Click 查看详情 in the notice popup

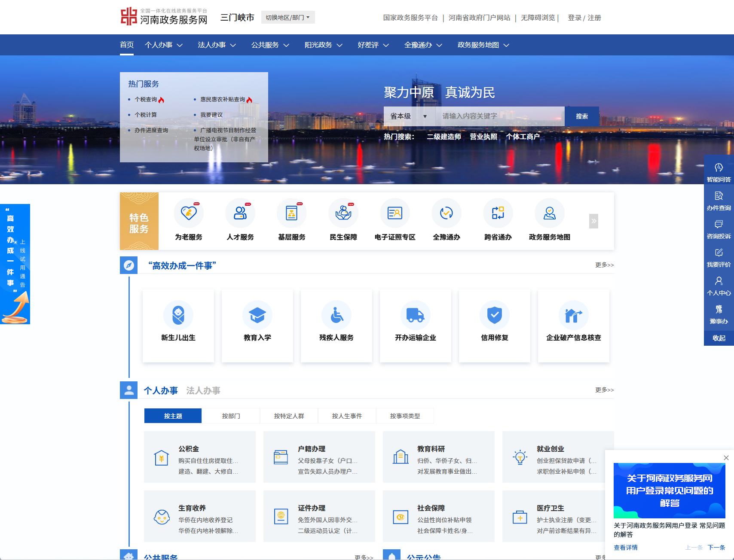(x=626, y=548)
